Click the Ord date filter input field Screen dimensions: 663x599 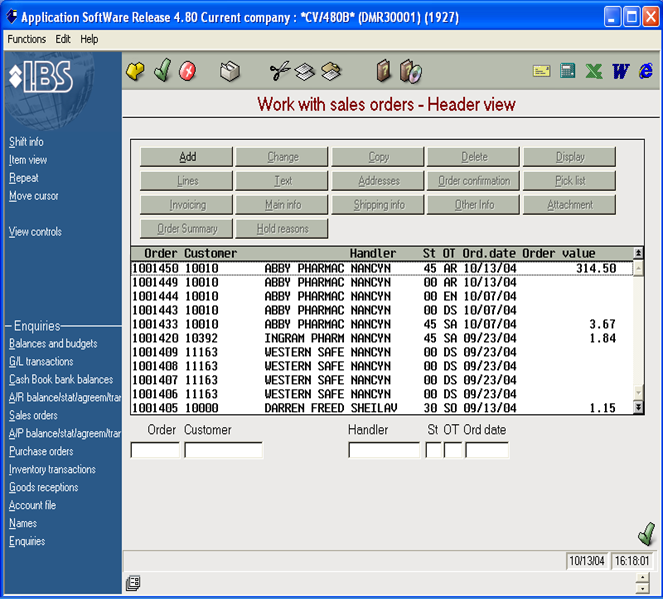[487, 450]
